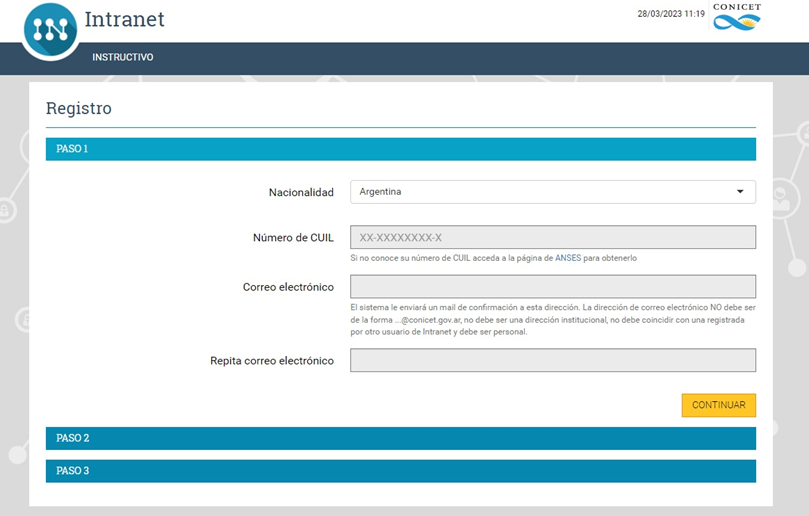Click the Registro page heading
The height and width of the screenshot is (516, 809).
point(79,108)
